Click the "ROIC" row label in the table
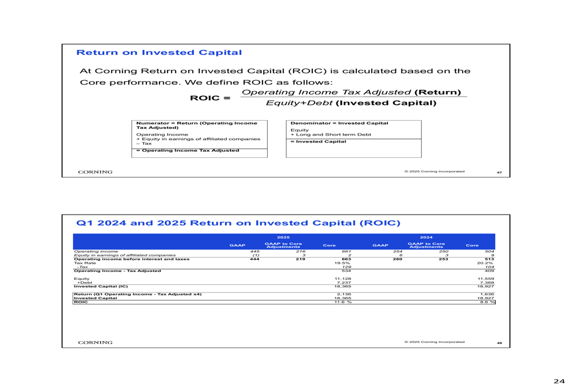Image resolution: width=572 pixels, height=392 pixels. tap(81, 302)
